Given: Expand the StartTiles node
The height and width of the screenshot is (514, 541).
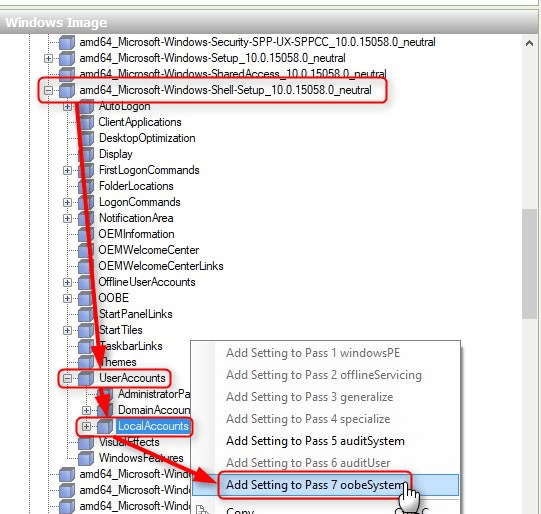Looking at the screenshot, I should click(68, 330).
